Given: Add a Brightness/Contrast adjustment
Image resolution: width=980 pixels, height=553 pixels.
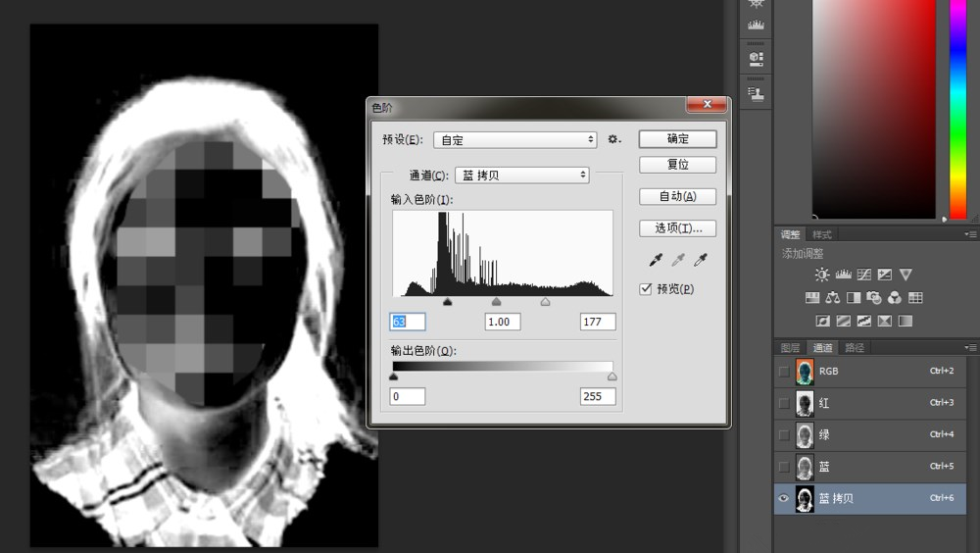Looking at the screenshot, I should click(x=821, y=275).
